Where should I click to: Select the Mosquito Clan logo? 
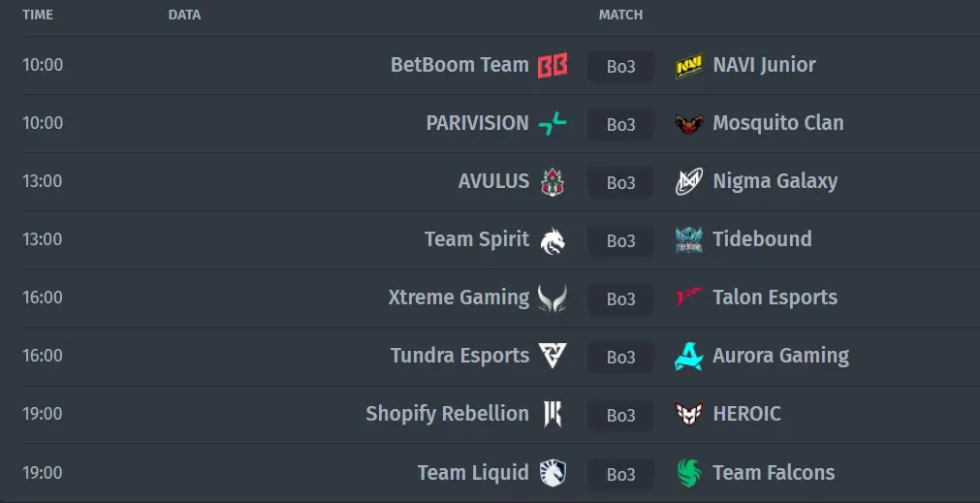(689, 124)
